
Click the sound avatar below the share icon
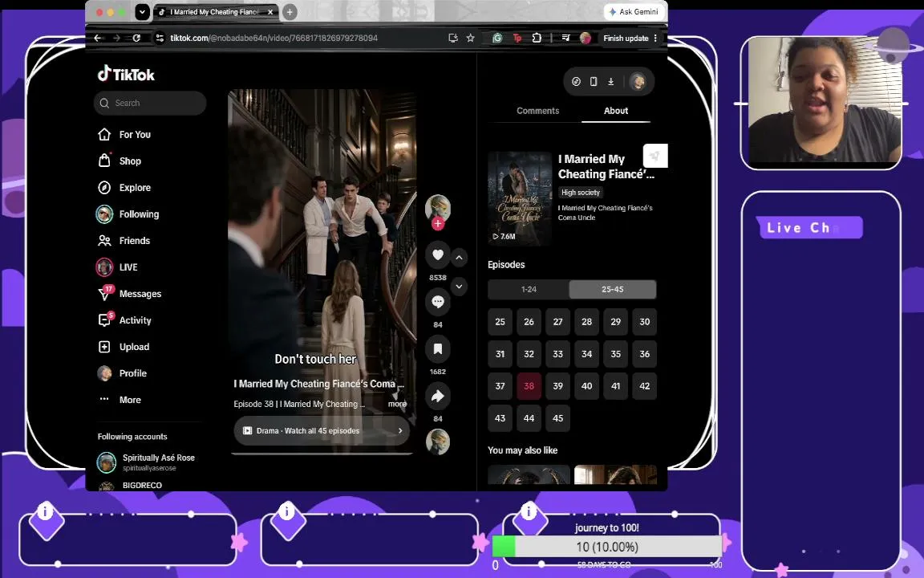click(x=438, y=442)
